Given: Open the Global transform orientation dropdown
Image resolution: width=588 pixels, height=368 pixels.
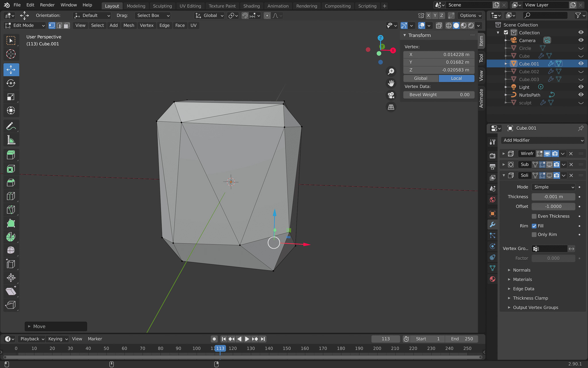Looking at the screenshot, I should point(210,16).
